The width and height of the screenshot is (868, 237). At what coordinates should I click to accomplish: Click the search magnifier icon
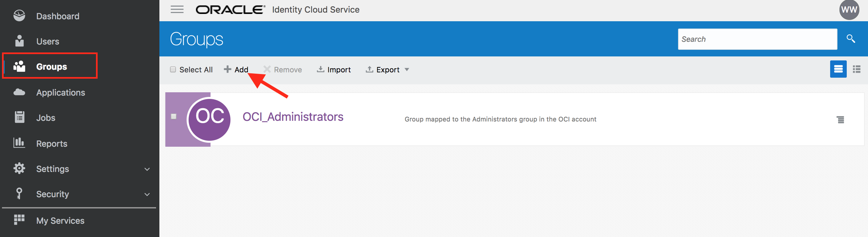point(851,39)
